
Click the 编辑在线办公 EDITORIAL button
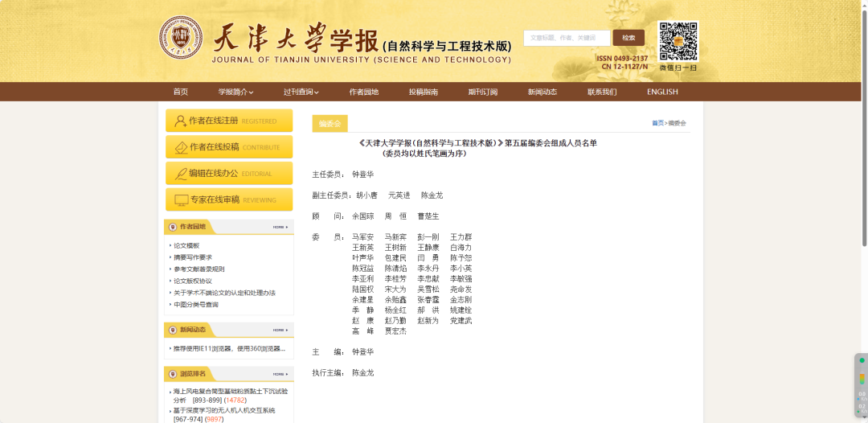point(229,173)
